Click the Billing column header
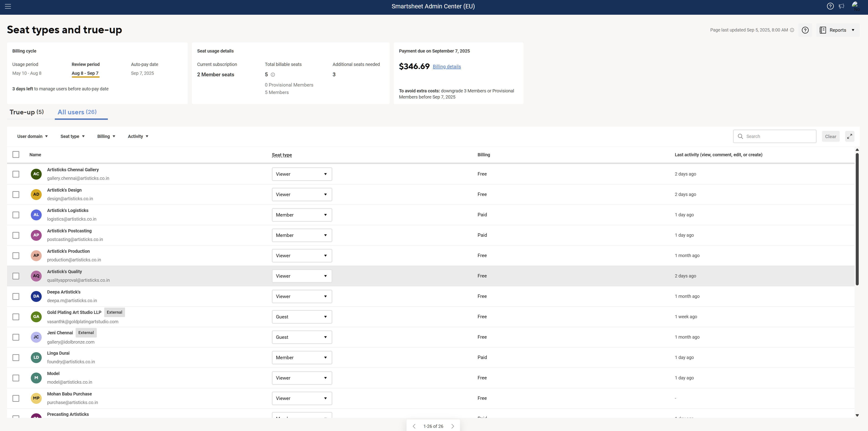This screenshot has width=868, height=431. (484, 155)
